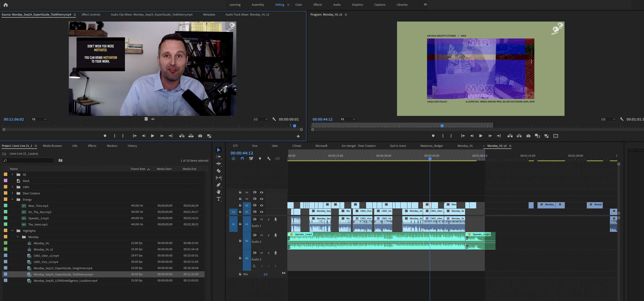Open Program monitor settings wrench
The image size is (644, 301).
[621, 119]
